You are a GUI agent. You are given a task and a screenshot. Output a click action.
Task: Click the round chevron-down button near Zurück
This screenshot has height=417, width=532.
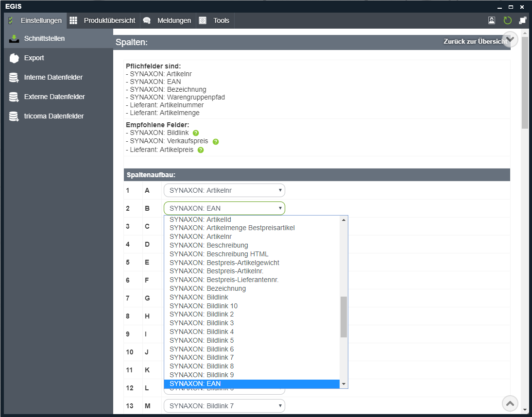510,39
